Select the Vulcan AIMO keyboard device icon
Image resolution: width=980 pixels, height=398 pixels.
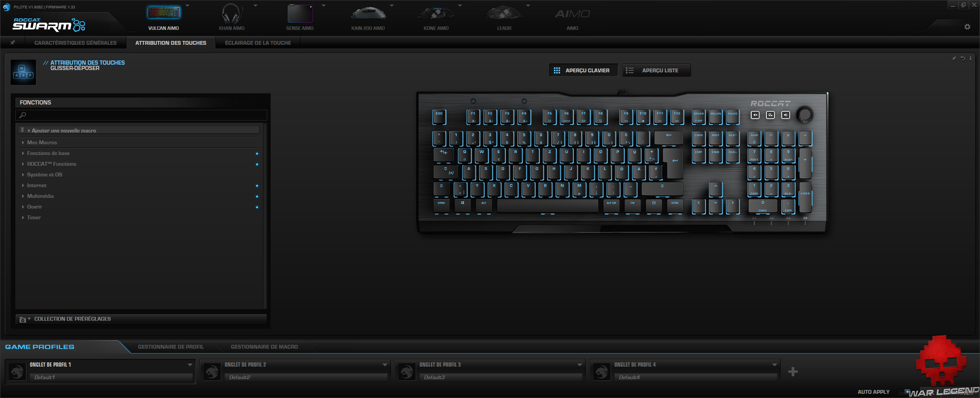pyautogui.click(x=163, y=13)
